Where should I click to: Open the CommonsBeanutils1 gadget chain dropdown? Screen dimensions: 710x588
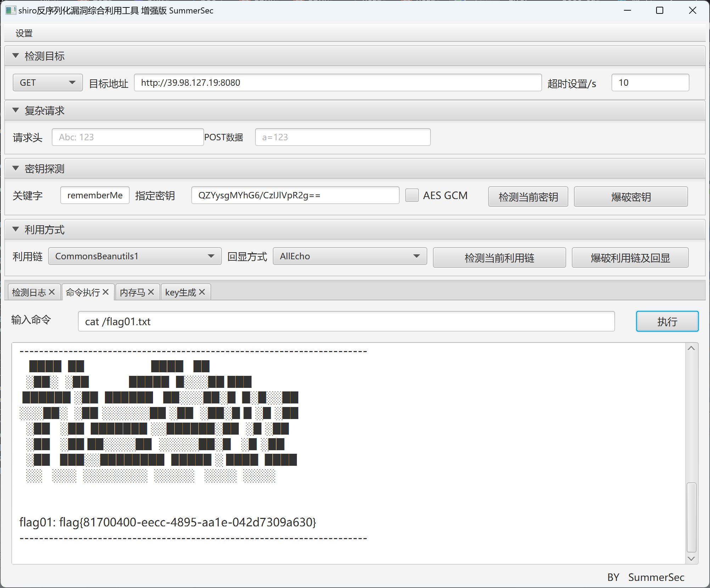[135, 256]
